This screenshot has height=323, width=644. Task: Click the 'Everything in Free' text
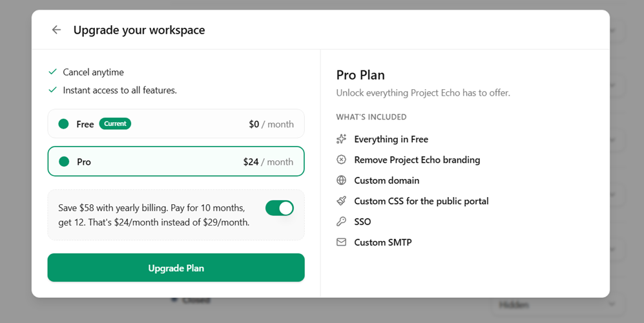pyautogui.click(x=391, y=140)
